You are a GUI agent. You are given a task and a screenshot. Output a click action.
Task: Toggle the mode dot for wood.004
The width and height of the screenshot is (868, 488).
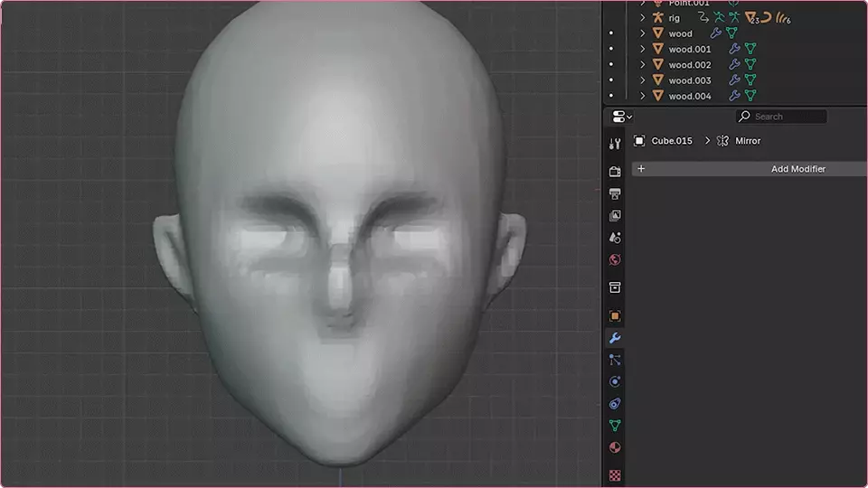click(x=611, y=96)
